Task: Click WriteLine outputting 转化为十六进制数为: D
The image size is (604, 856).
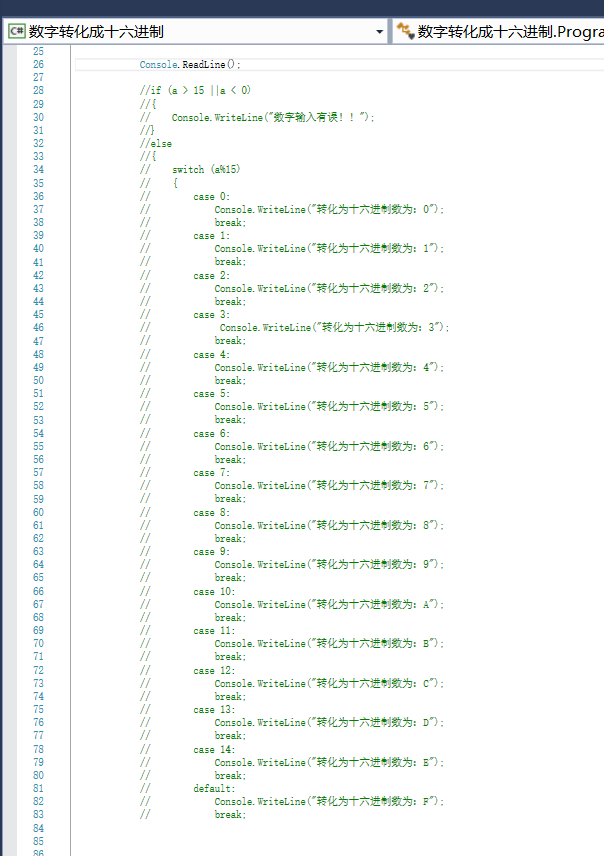Action: 329,723
